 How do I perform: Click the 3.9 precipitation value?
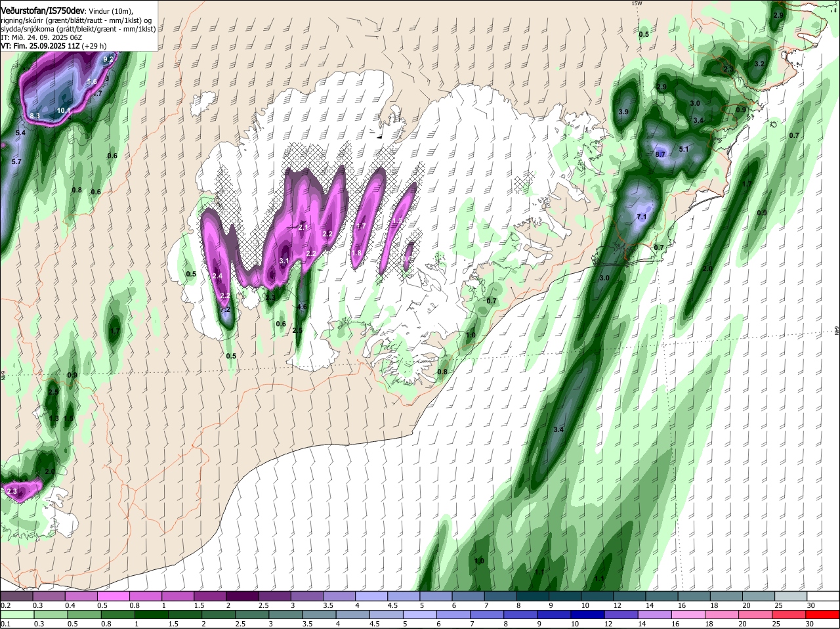coord(623,112)
